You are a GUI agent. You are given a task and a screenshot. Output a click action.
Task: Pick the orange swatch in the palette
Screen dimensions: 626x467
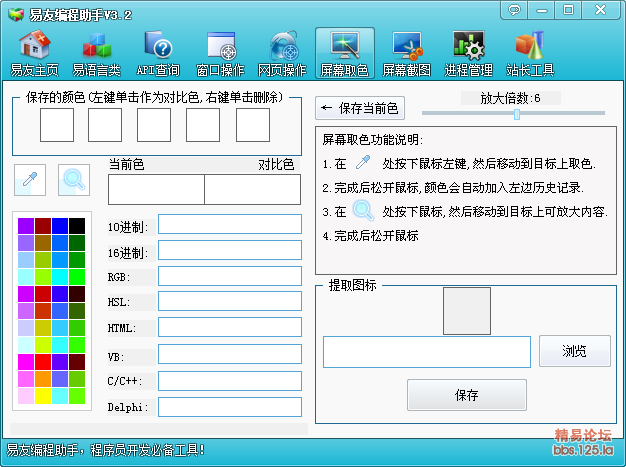point(43,379)
